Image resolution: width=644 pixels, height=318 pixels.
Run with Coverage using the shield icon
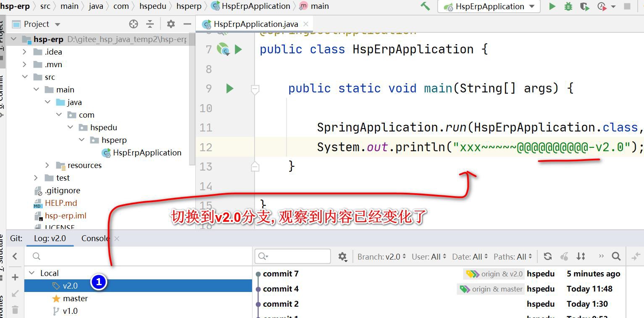click(584, 6)
